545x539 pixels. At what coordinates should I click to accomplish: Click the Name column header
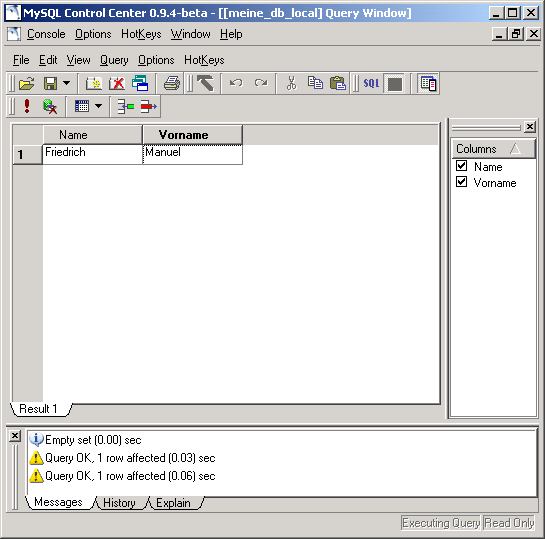(92, 134)
